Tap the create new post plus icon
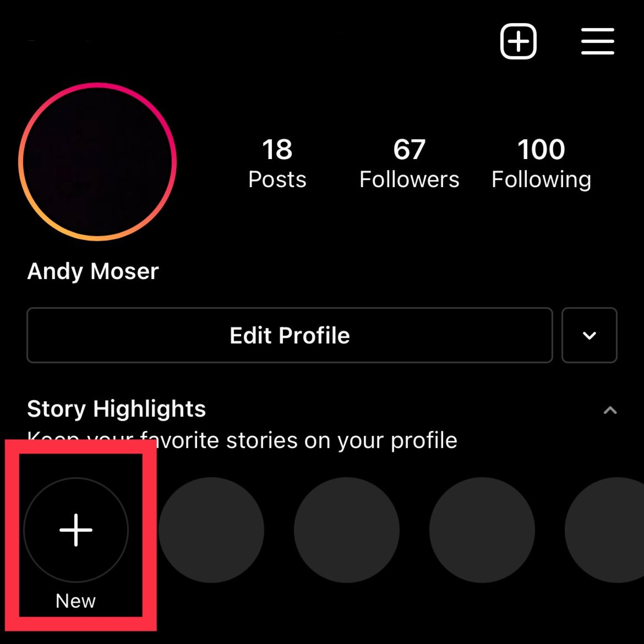 [518, 41]
